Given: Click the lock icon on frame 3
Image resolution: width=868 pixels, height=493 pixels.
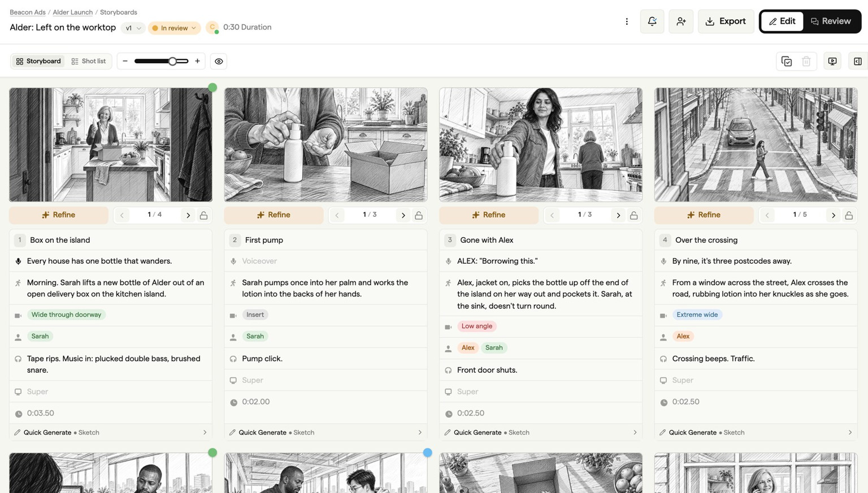Looking at the screenshot, I should tap(634, 215).
